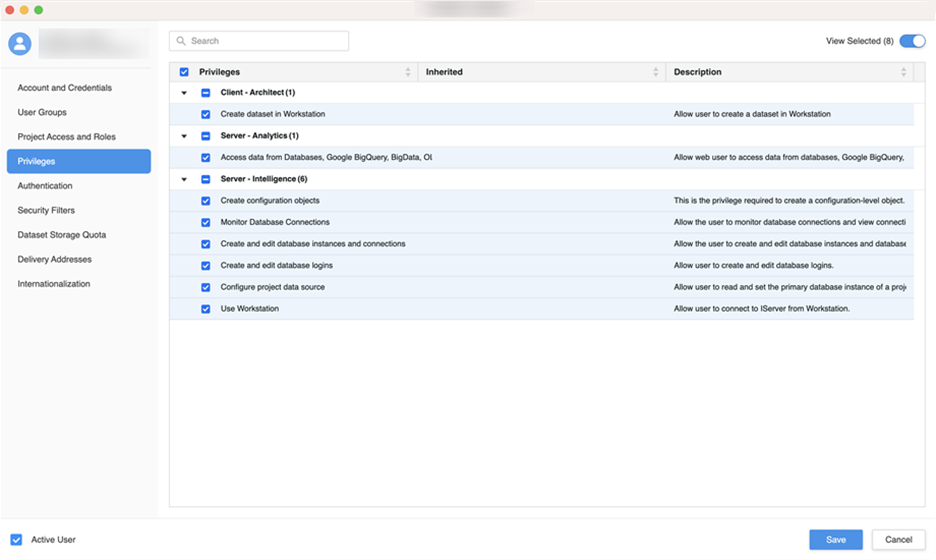The width and height of the screenshot is (936, 560).
Task: Collapse the Server - Analytics group
Action: tap(184, 136)
